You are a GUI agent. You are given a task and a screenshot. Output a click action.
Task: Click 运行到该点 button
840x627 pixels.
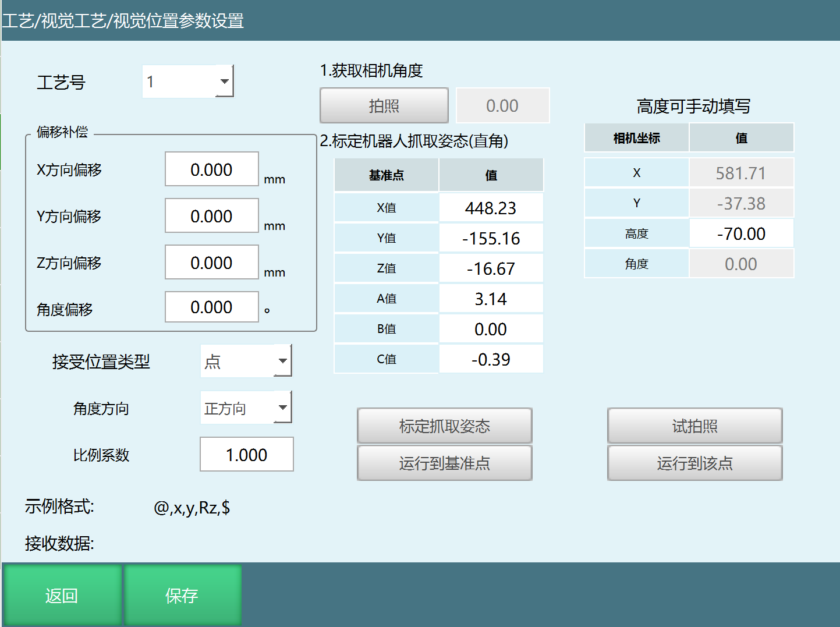(694, 463)
